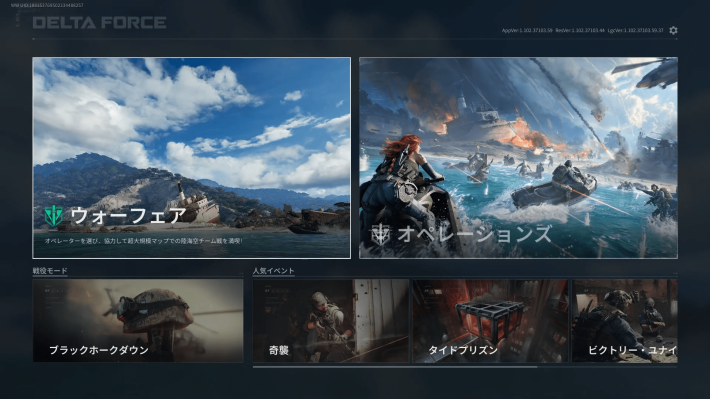This screenshot has width=710, height=399.
Task: Click the 人気イベント section heading
Action: (273, 271)
